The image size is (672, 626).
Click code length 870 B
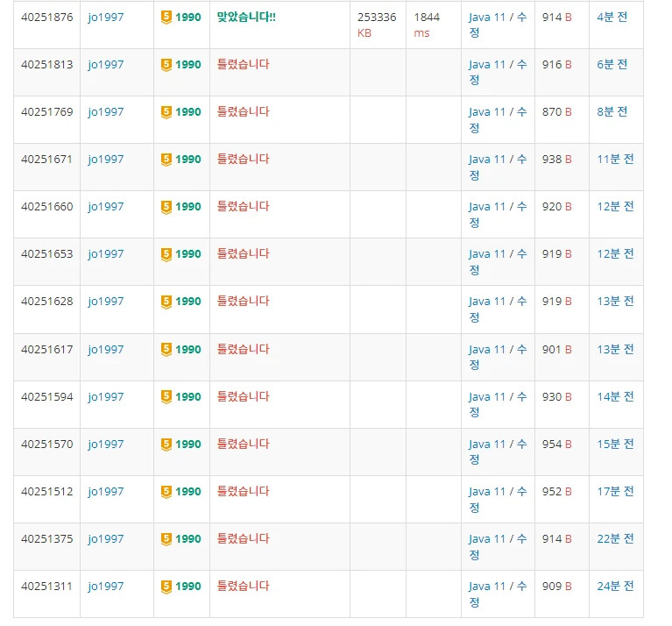(556, 112)
